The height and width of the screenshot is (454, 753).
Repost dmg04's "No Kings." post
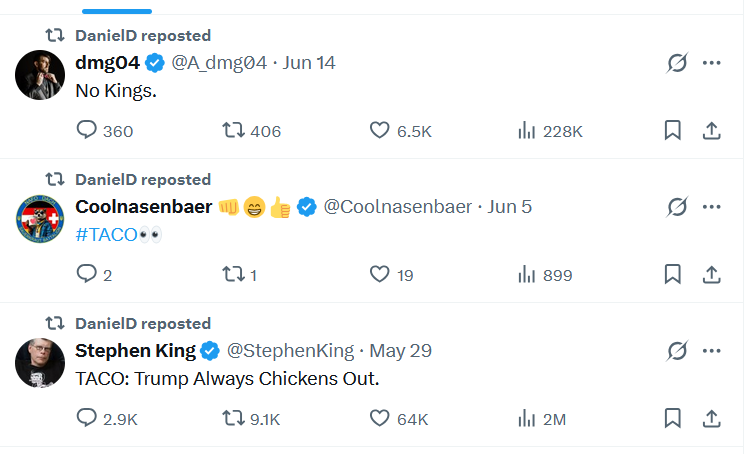coord(233,131)
